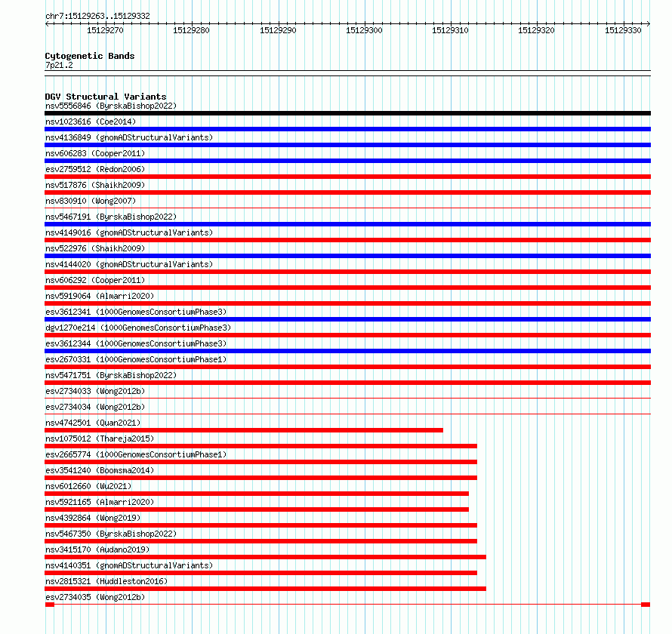Viewport: 672px width, 634px height.
Task: Select the red nsv1075012 variant bar
Action: point(261,446)
